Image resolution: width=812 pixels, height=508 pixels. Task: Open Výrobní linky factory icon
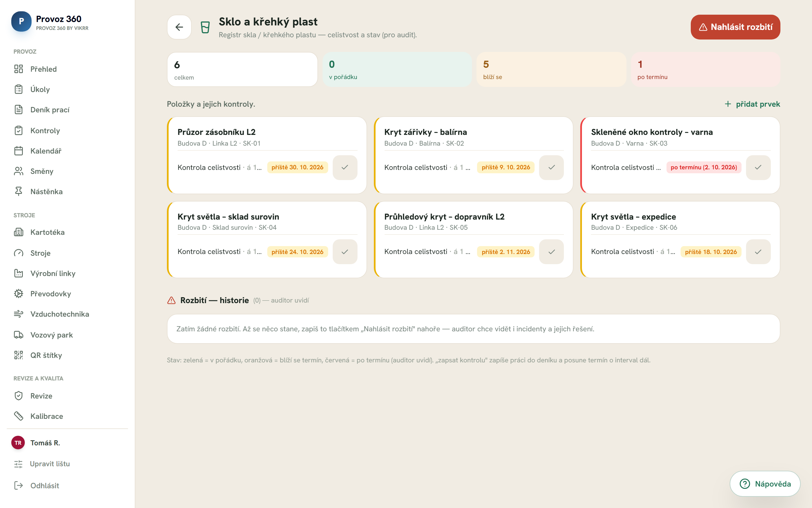tap(18, 273)
